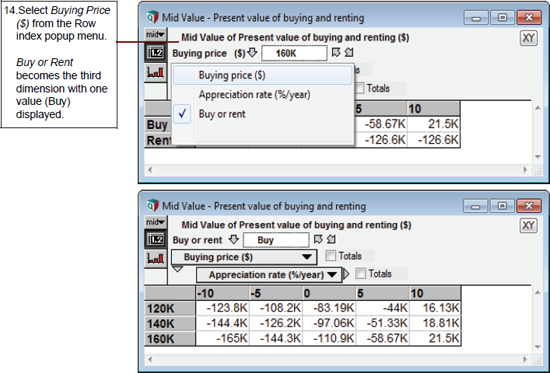Maximize the top Mid Value window
Image resolution: width=550 pixels, height=373 pixels.
502,18
